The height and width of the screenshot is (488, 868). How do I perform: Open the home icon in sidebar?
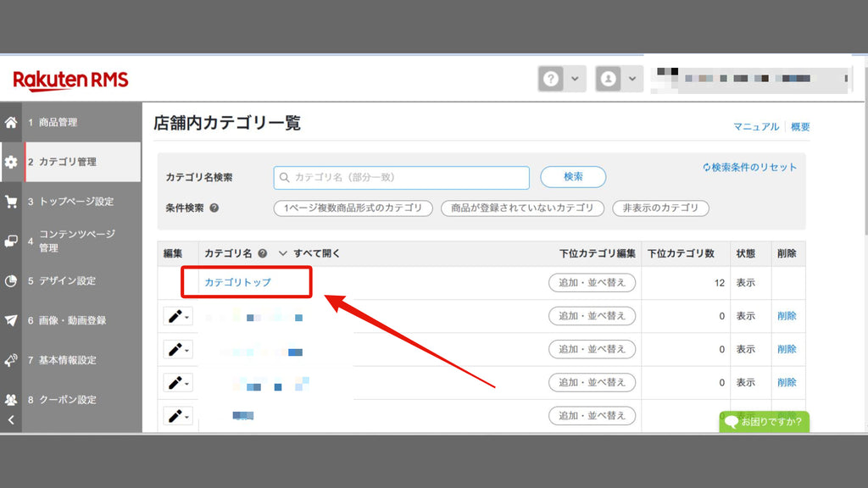[x=11, y=122]
